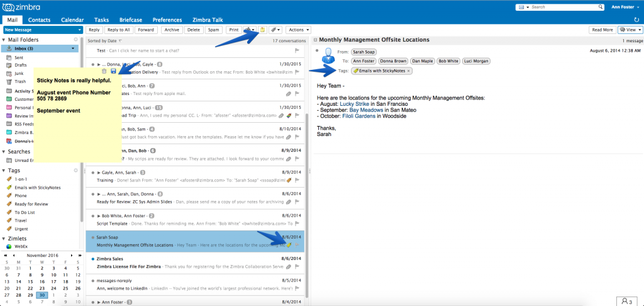The image size is (644, 306).
Task: Open the Sent folder
Action: tap(18, 59)
